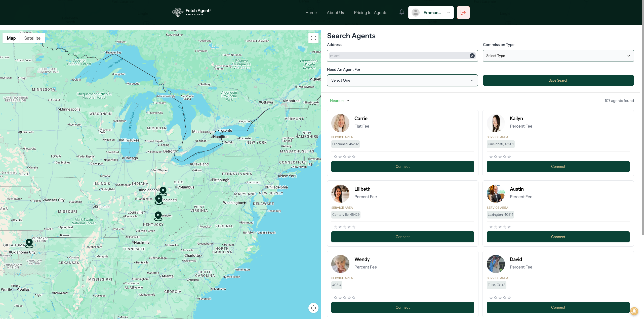Rate Carrie with the first star
Screen dimensions: 644x319
(x=336, y=157)
